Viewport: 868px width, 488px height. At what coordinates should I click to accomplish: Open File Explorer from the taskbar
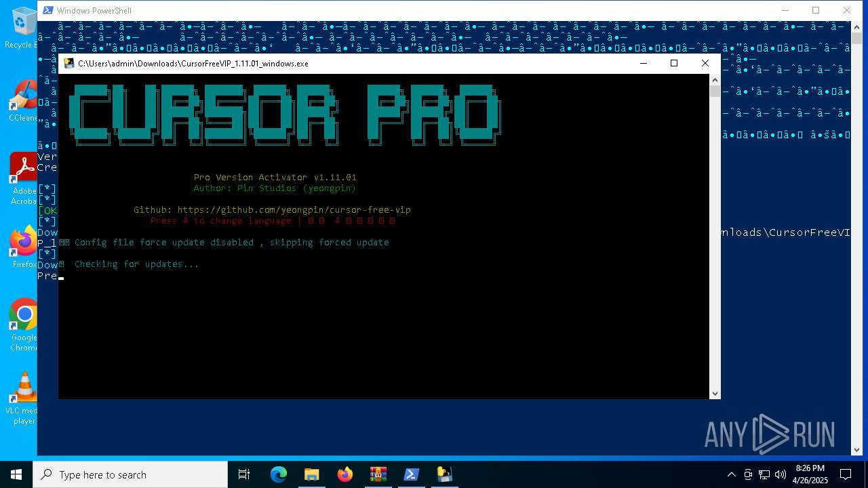[x=312, y=474]
